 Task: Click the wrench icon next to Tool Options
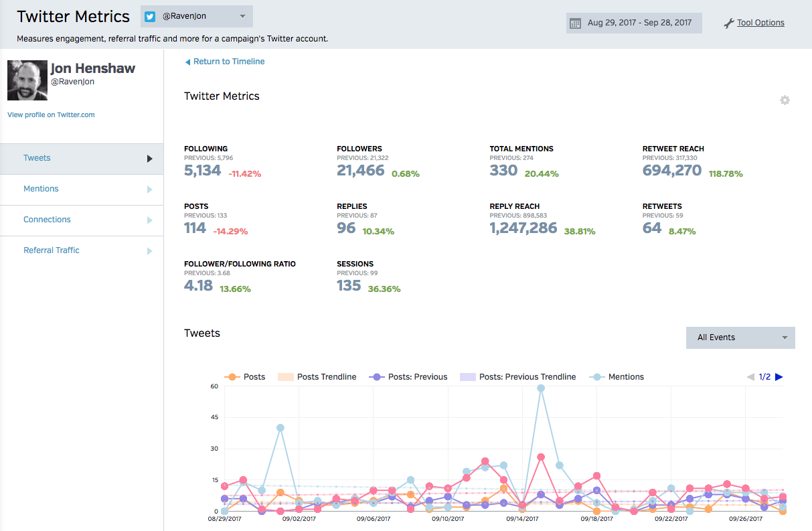[x=729, y=23]
